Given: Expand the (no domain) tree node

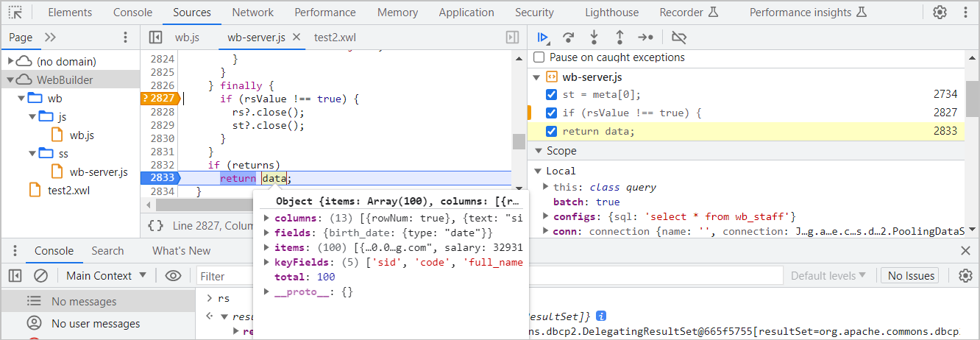Looking at the screenshot, I should click(11, 62).
